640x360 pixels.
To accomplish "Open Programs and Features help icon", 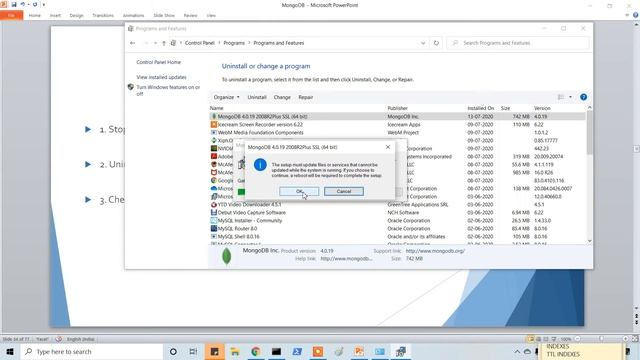I will point(583,97).
